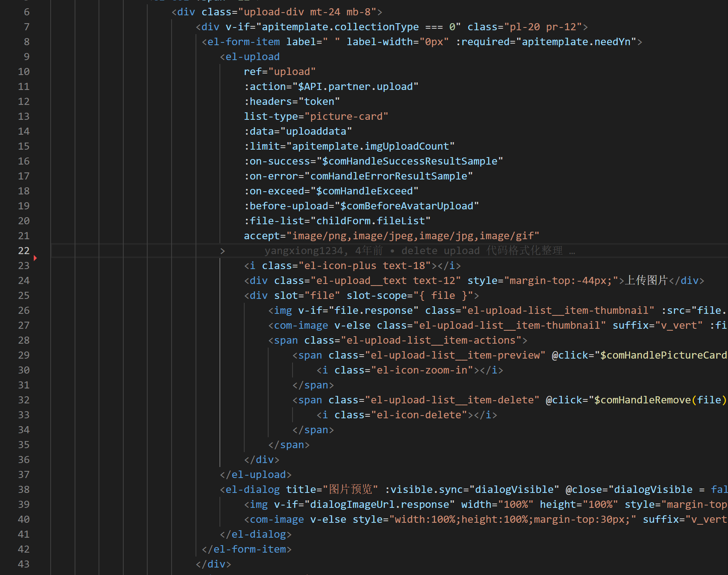
Task: Click el-upload-list__item-preview class name
Action: pos(455,355)
